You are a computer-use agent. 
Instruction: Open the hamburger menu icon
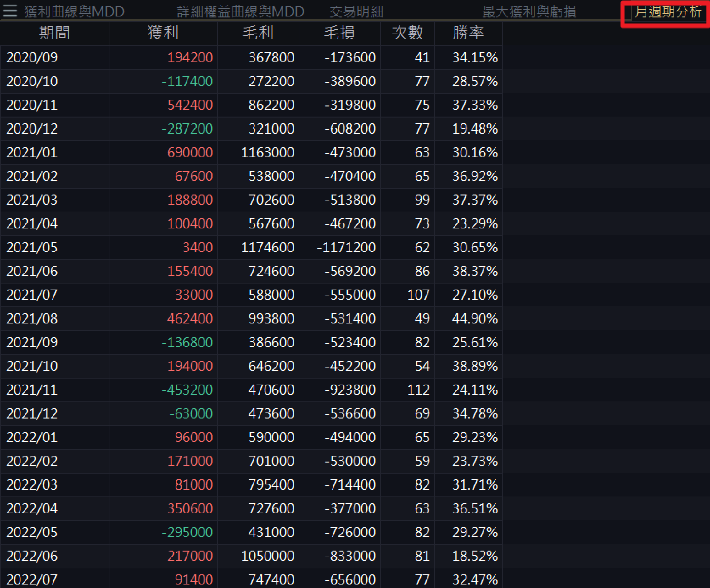pos(10,11)
